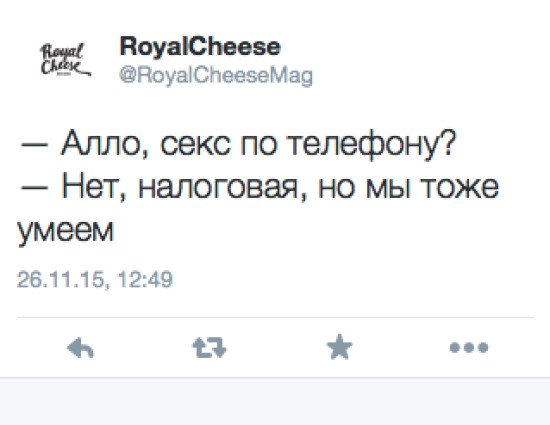550x425 pixels.
Task: Click the @RoyalCheeseMag handle
Action: pyautogui.click(x=216, y=75)
